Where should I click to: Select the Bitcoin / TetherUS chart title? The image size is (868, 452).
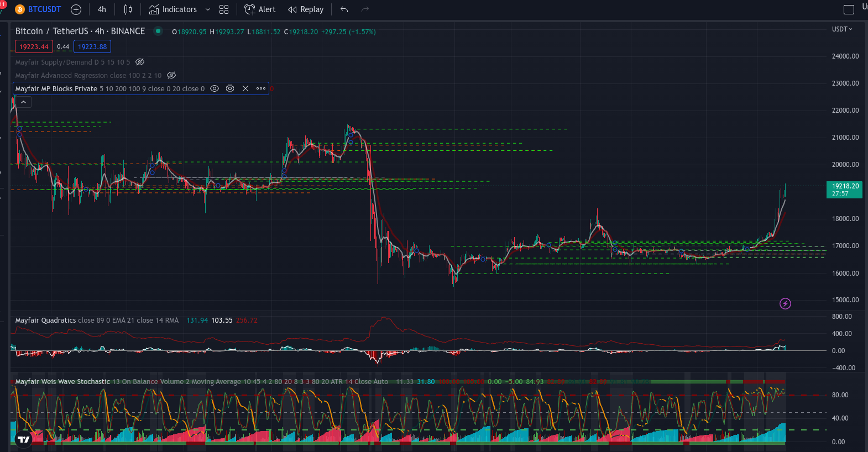point(80,31)
